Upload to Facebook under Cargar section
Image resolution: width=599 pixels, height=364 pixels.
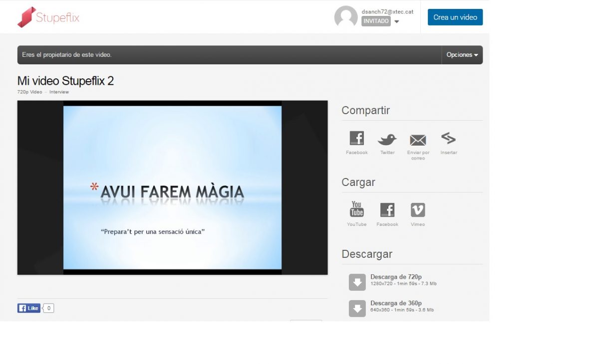387,210
